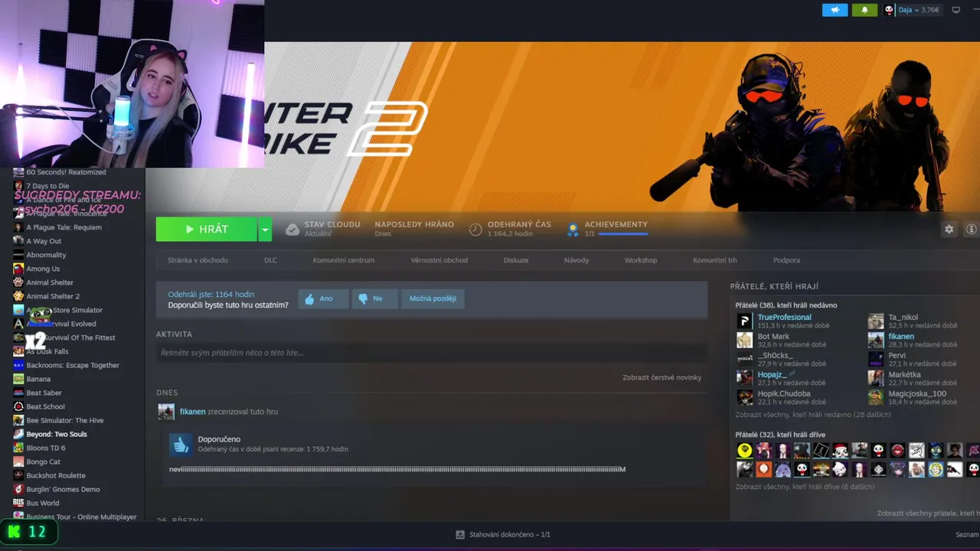Click the Možná později button
The image size is (980, 551).
pos(433,298)
